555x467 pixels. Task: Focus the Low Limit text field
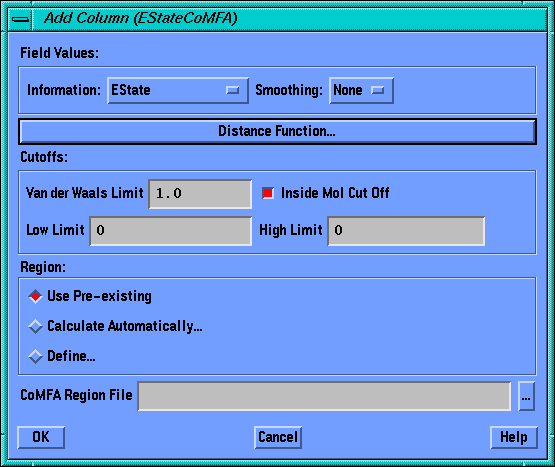[171, 231]
